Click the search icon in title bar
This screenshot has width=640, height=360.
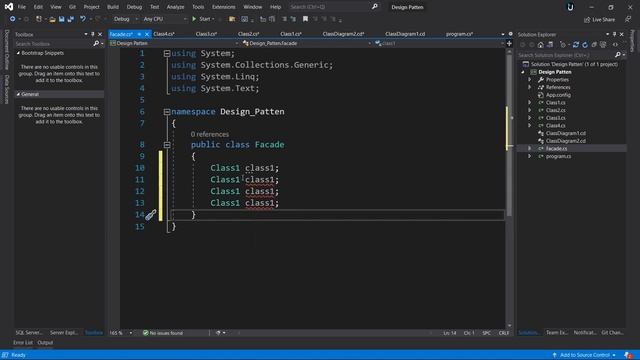coord(374,7)
